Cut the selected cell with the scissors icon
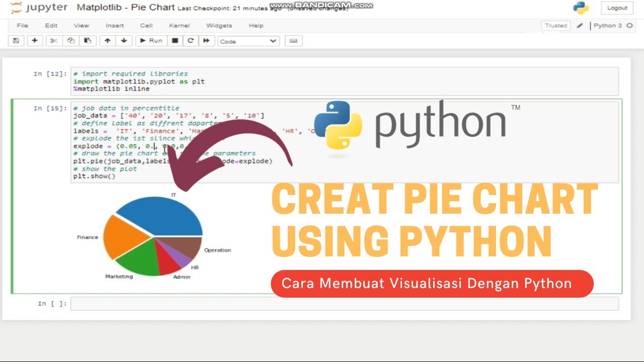The height and width of the screenshot is (362, 644). (54, 41)
